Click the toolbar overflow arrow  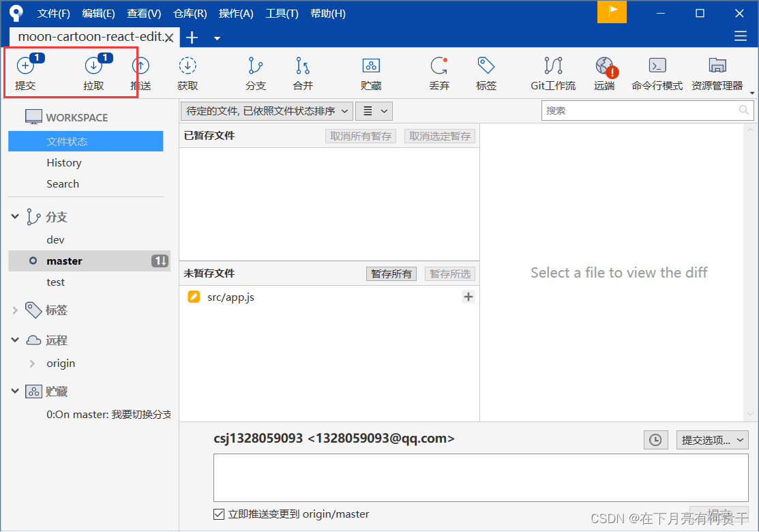coord(752,93)
